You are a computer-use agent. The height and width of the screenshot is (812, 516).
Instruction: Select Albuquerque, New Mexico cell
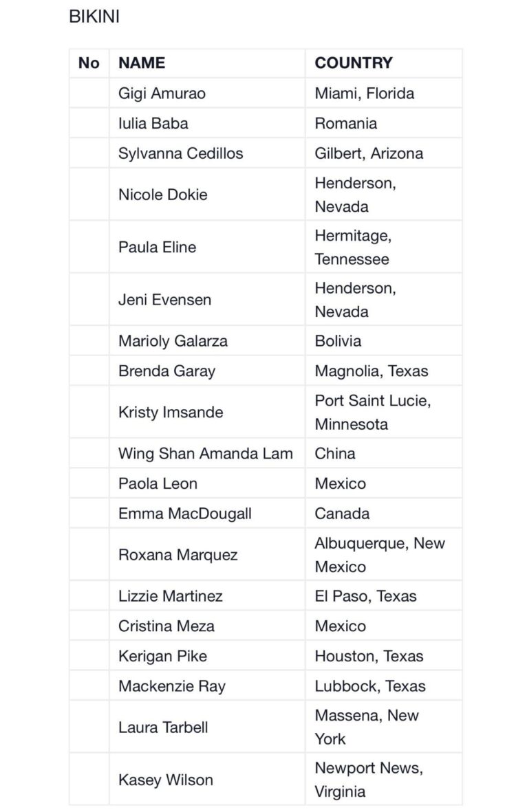379,555
